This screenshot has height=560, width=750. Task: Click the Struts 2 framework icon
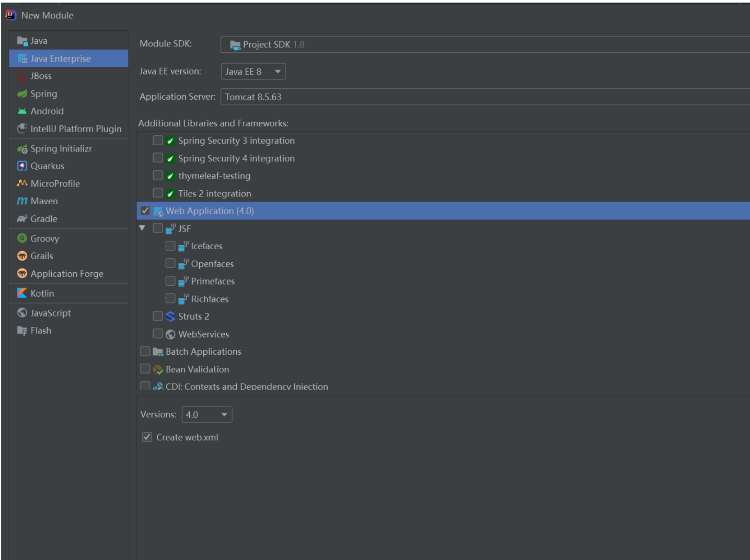pyautogui.click(x=170, y=317)
